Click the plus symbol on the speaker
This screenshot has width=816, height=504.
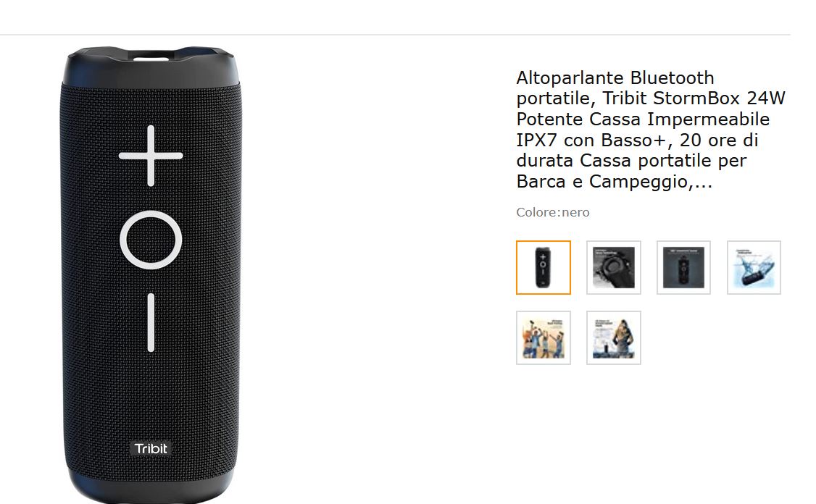151,156
